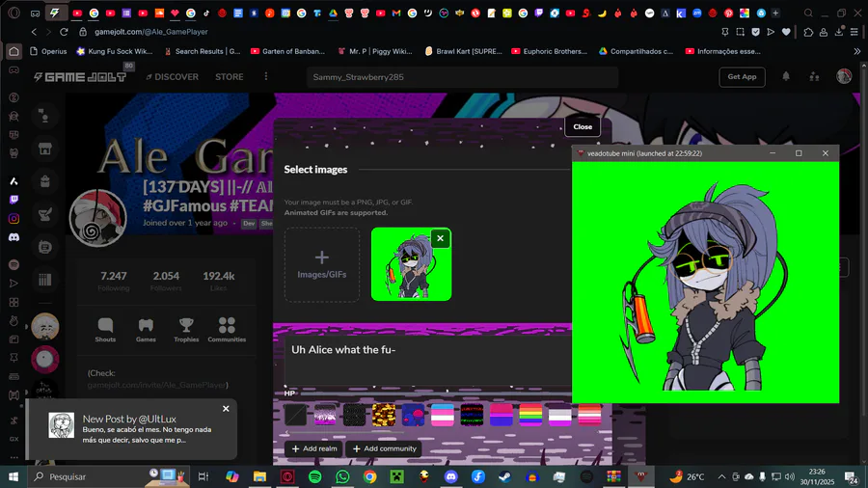The width and height of the screenshot is (868, 488).
Task: Open the Windows Start menu
Action: [14, 476]
